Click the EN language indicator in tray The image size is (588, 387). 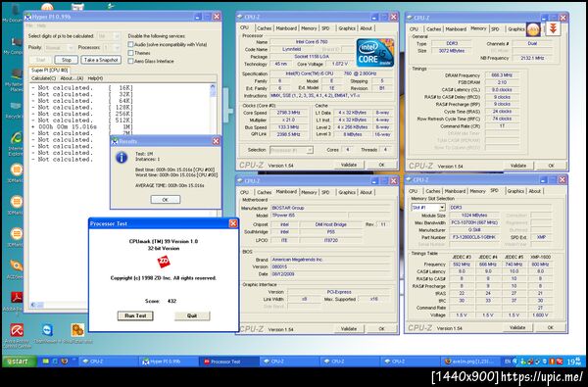pyautogui.click(x=508, y=362)
